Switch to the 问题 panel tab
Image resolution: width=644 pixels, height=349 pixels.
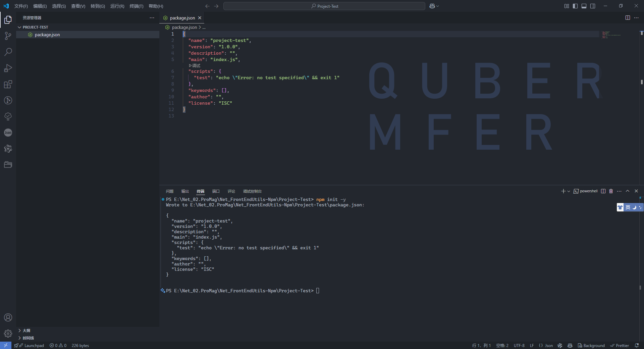click(x=170, y=191)
